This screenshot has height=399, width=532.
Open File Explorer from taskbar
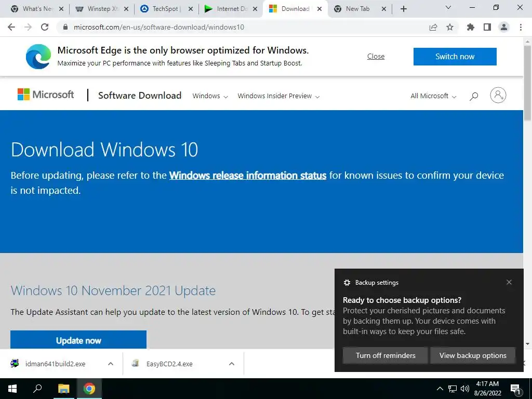63,389
